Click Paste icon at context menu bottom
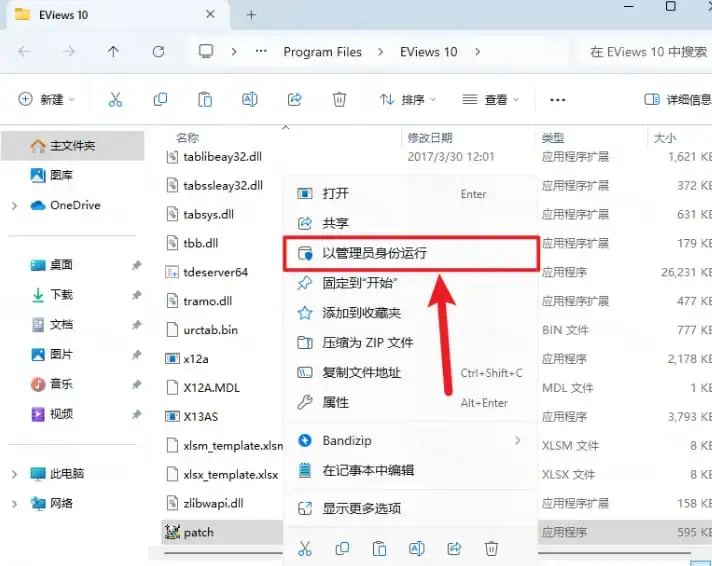This screenshot has height=566, width=712. pos(379,548)
